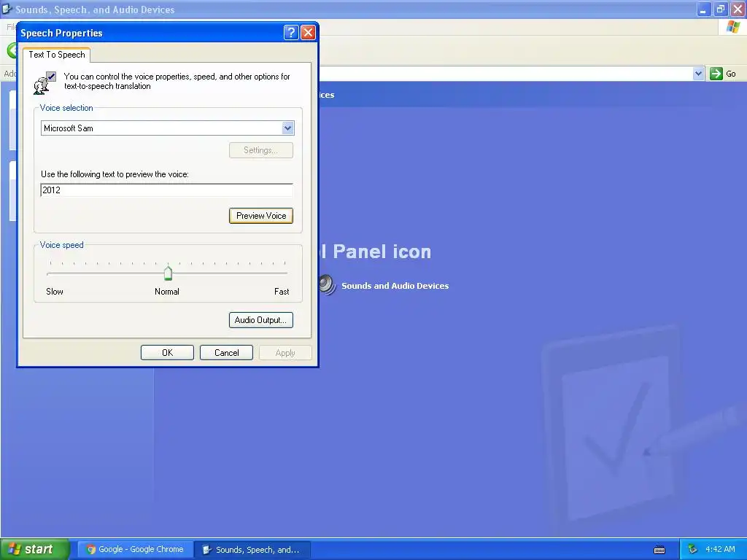
Task: Click the disabled Settings... button
Action: point(261,150)
